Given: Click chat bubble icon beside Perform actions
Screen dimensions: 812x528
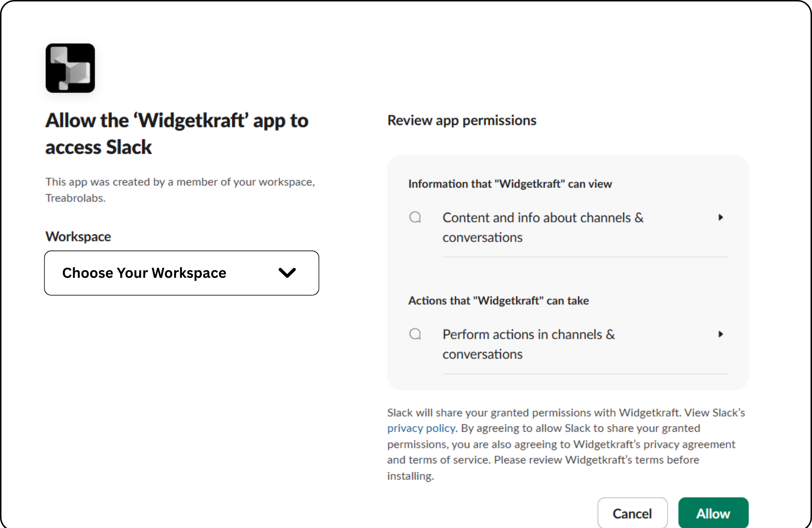Looking at the screenshot, I should (415, 334).
